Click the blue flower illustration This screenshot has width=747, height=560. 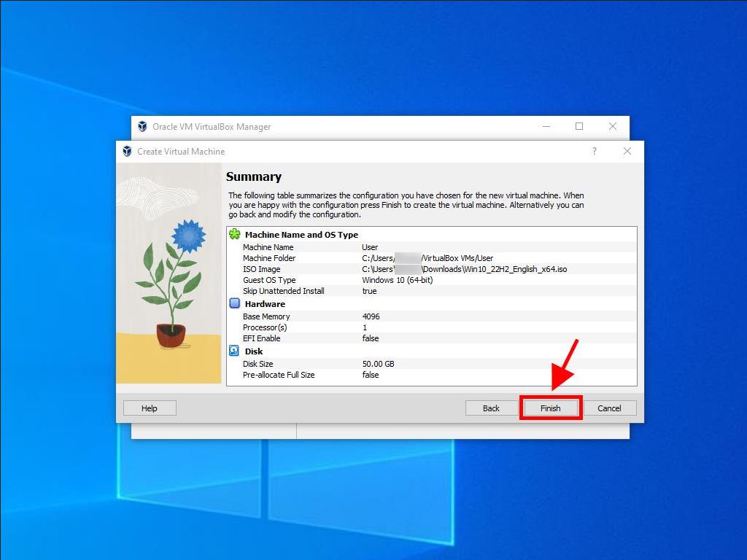point(189,236)
